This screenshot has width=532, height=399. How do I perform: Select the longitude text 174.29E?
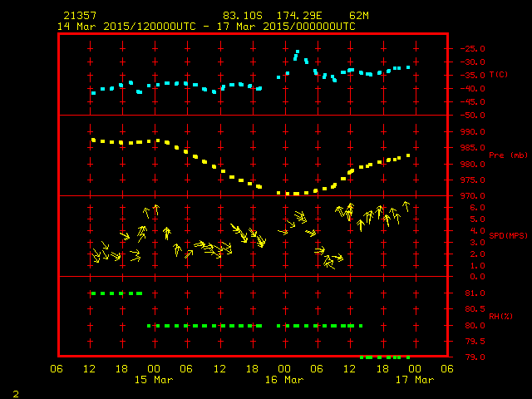click(x=299, y=16)
